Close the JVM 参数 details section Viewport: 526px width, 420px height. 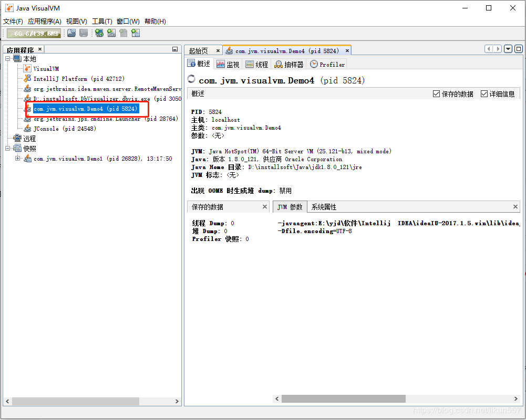point(515,206)
